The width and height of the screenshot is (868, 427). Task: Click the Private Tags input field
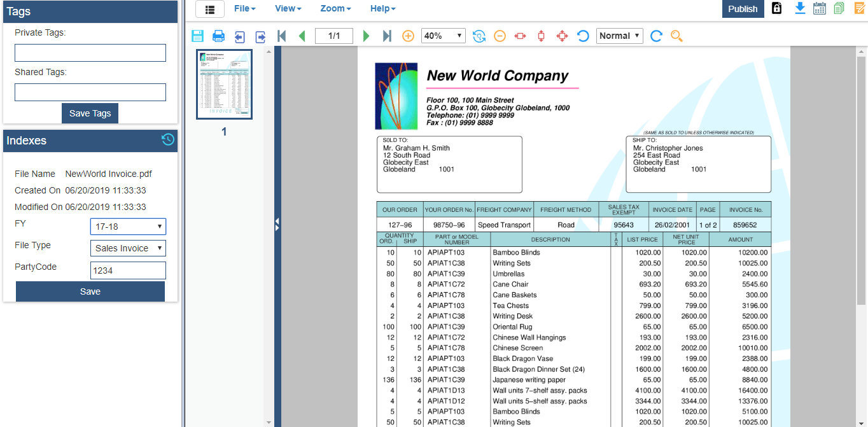[x=90, y=53]
